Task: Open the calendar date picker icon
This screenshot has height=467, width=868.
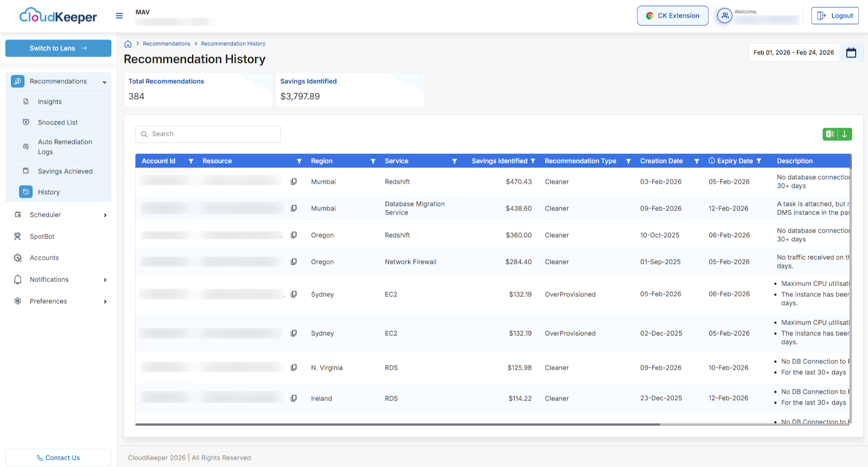Action: 851,53
